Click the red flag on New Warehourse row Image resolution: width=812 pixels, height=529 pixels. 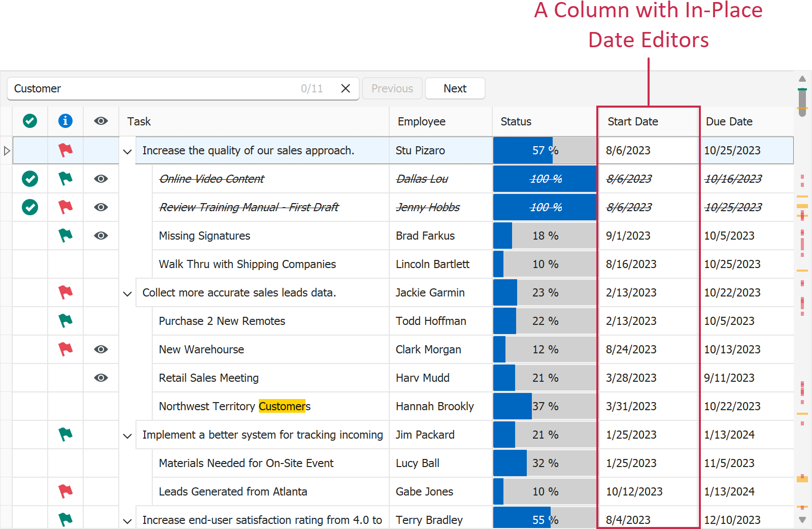tap(65, 349)
